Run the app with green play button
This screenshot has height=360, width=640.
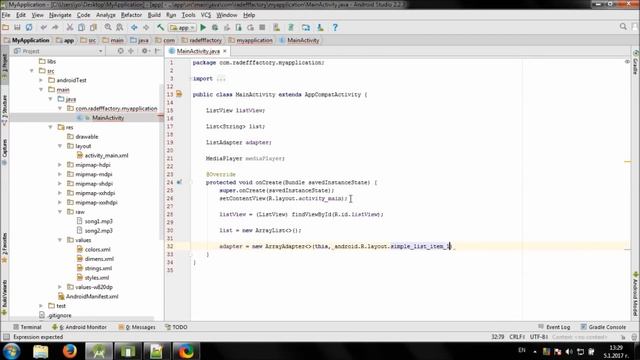pos(203,27)
